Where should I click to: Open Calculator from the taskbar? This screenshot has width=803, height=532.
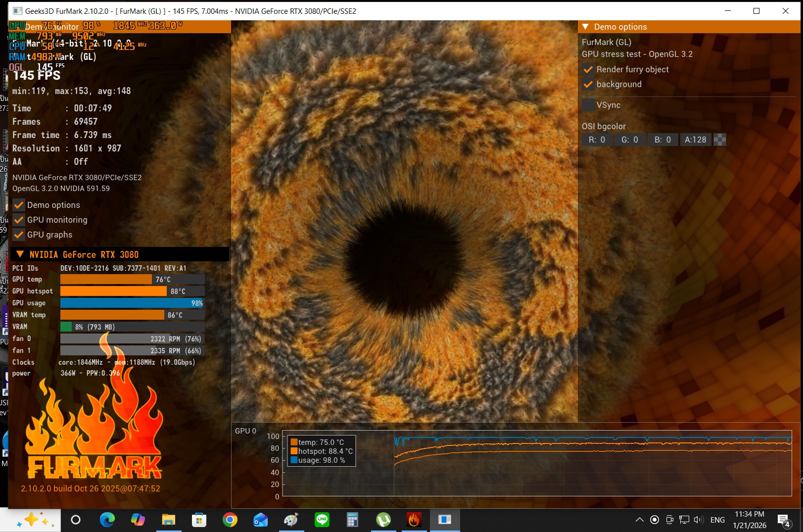click(352, 520)
